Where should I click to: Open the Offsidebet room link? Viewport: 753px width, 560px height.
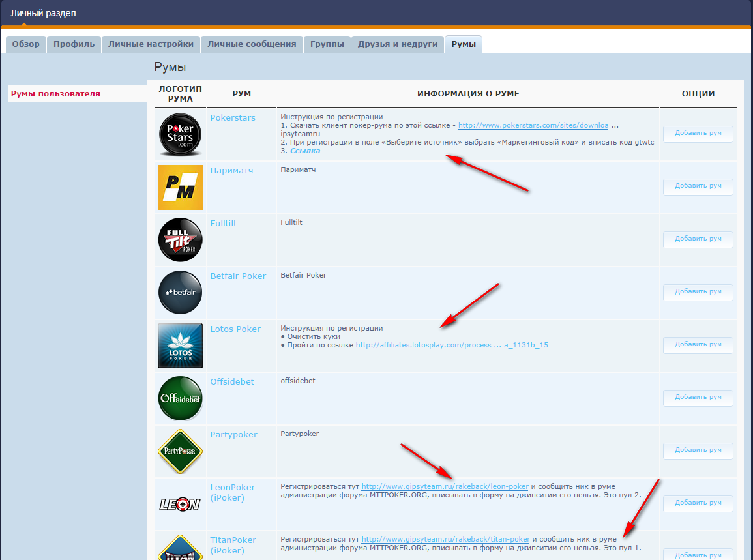pos(232,382)
